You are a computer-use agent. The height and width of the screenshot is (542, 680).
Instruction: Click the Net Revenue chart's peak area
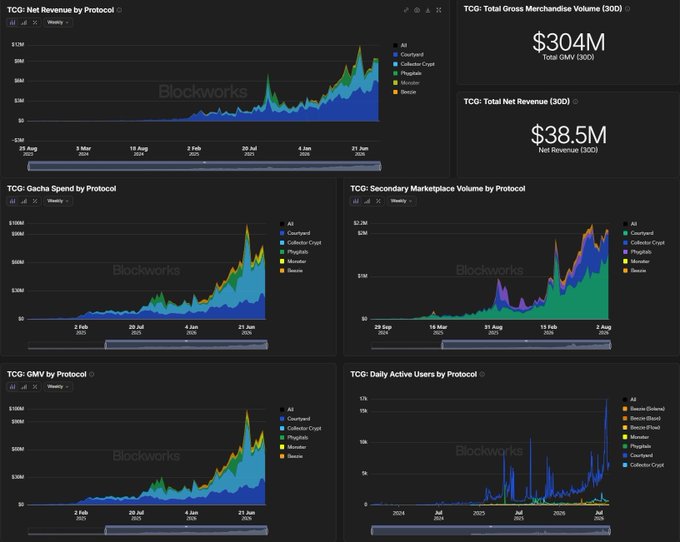pyautogui.click(x=360, y=54)
